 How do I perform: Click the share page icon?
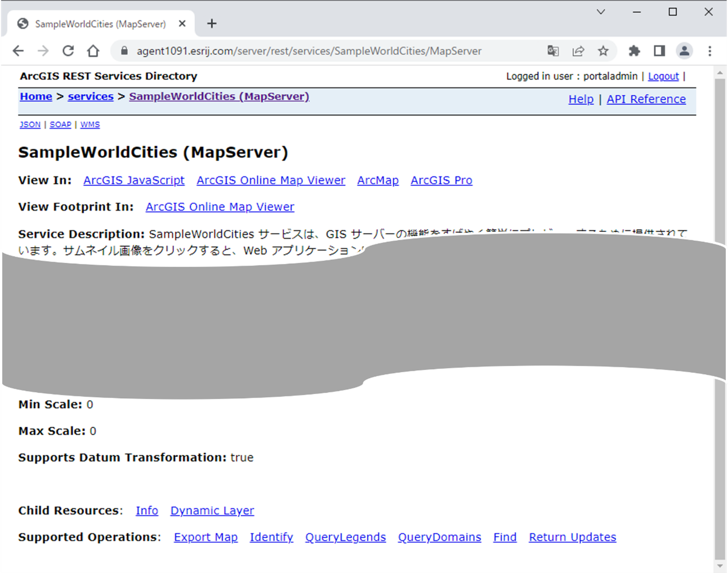[x=578, y=51]
